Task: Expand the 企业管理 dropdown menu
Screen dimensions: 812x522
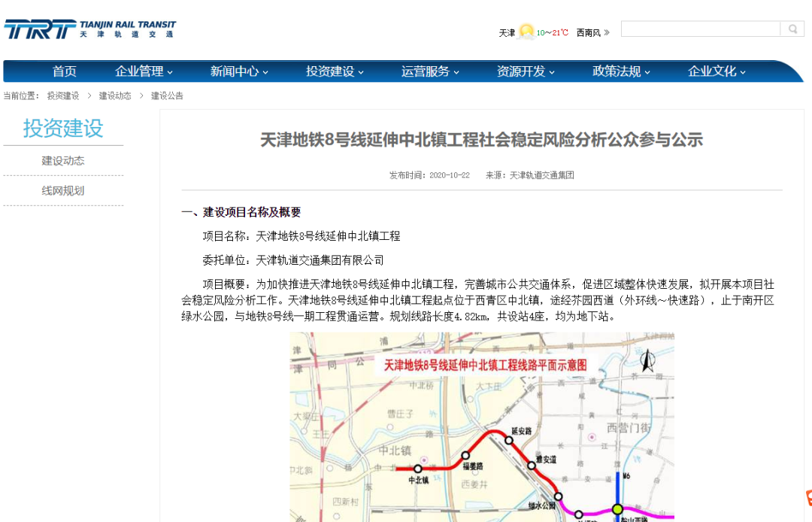Action: point(144,71)
